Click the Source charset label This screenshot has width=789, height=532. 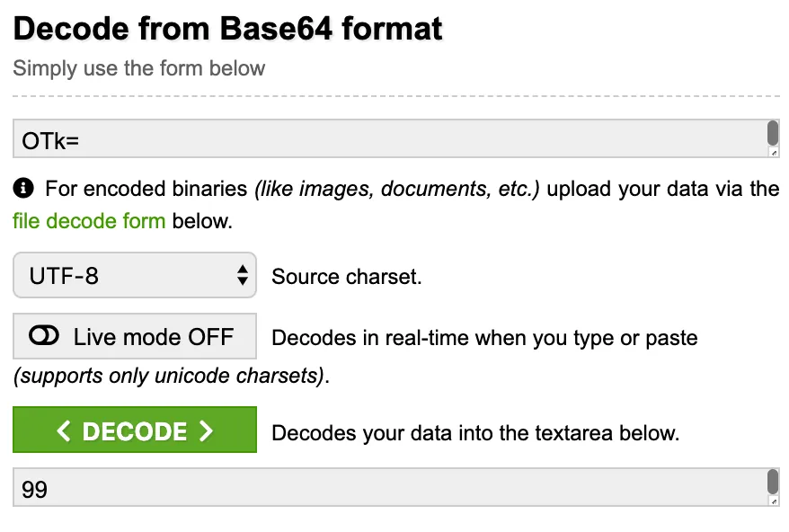[x=346, y=277]
